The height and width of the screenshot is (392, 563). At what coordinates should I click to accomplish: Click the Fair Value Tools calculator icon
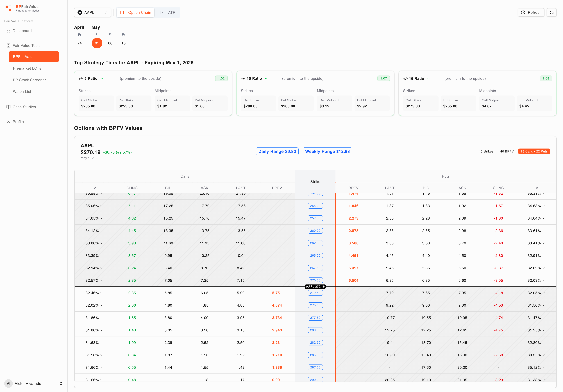(x=8, y=46)
